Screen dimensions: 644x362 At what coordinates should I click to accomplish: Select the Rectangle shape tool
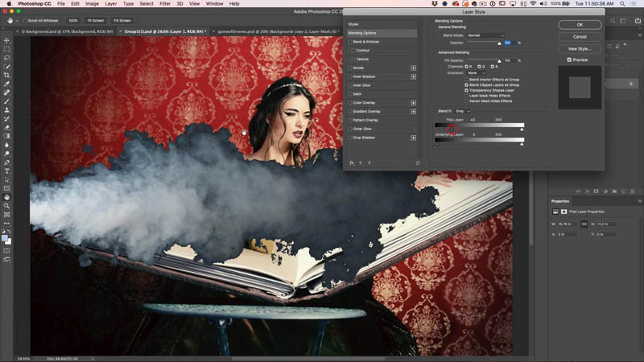click(6, 188)
